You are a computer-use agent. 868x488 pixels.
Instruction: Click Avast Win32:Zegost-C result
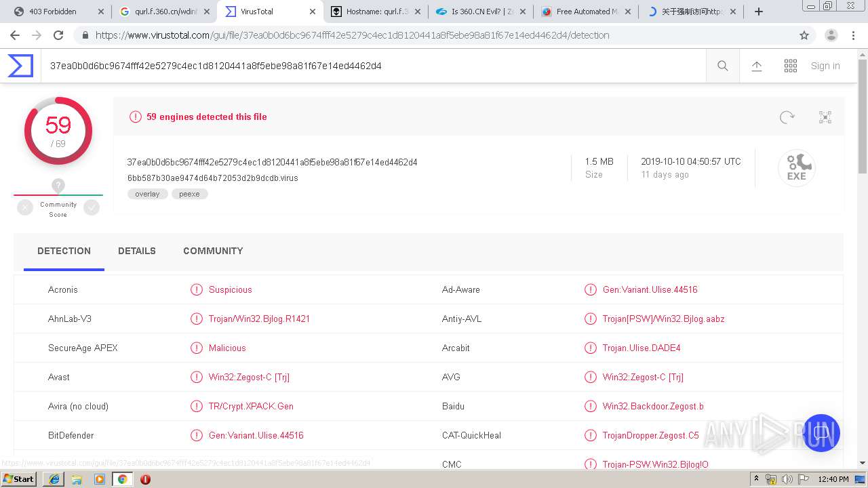coord(249,377)
